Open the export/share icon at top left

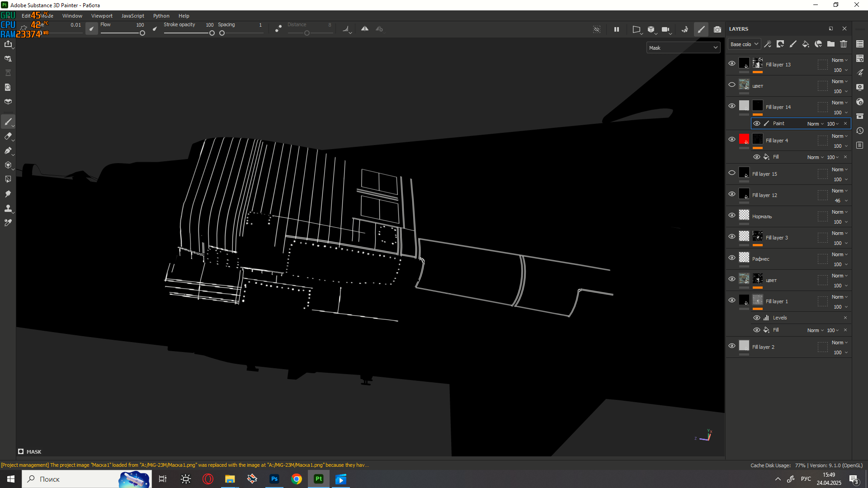(8, 44)
